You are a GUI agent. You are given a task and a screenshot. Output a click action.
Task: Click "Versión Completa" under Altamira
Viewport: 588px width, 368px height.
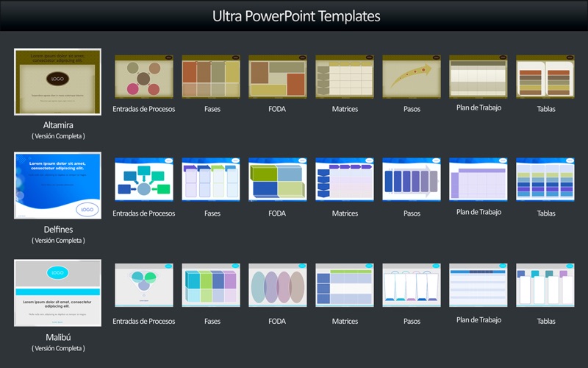(x=58, y=136)
